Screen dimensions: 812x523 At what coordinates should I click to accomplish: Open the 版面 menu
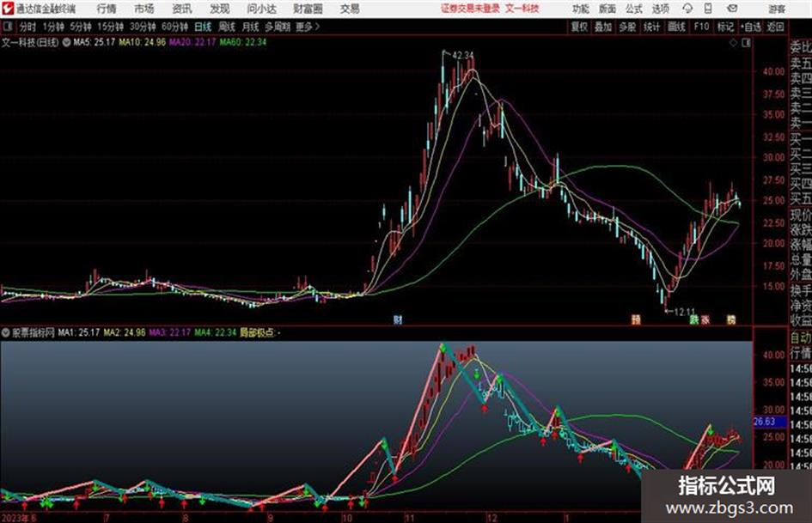[607, 9]
